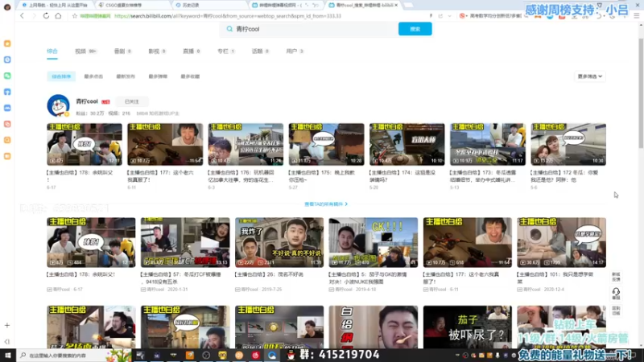Open the GK!!! video 5 thumbnail
This screenshot has height=362, width=644.
pyautogui.click(x=374, y=243)
